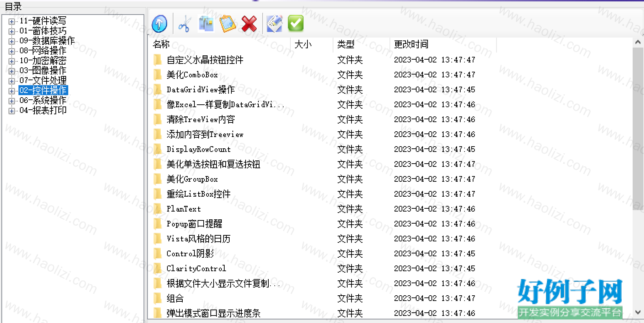Click folder icon beside 美化GroupBox
The image size is (644, 323).
pos(157,179)
